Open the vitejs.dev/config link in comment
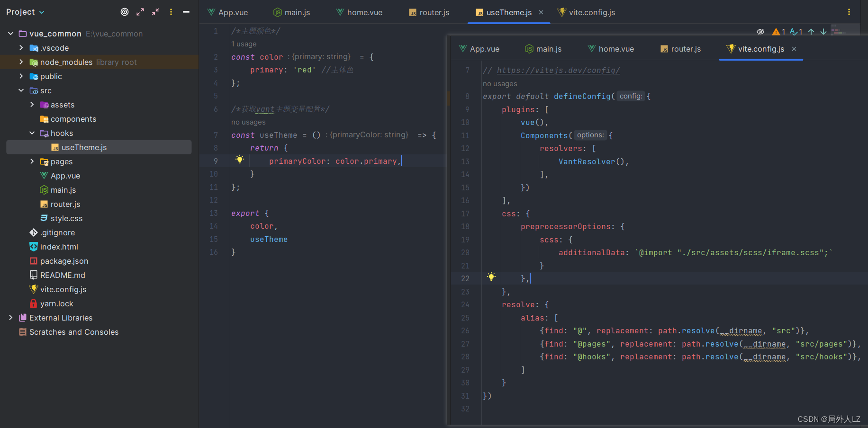The height and width of the screenshot is (428, 868). 558,70
